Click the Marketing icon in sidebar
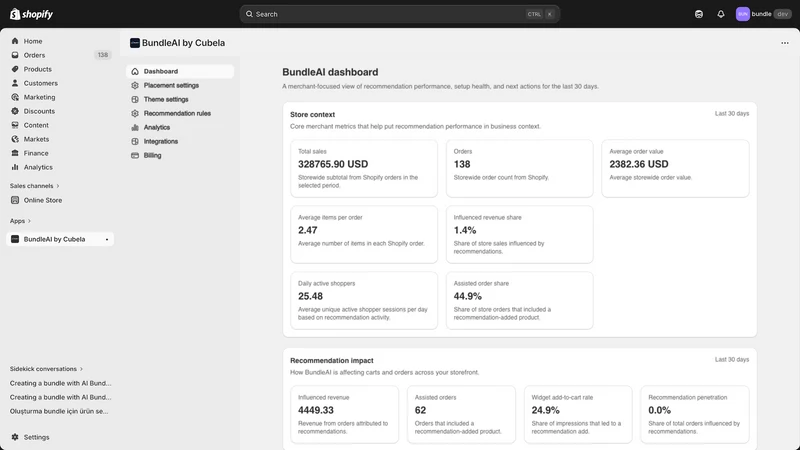This screenshot has height=450, width=800. (15, 97)
